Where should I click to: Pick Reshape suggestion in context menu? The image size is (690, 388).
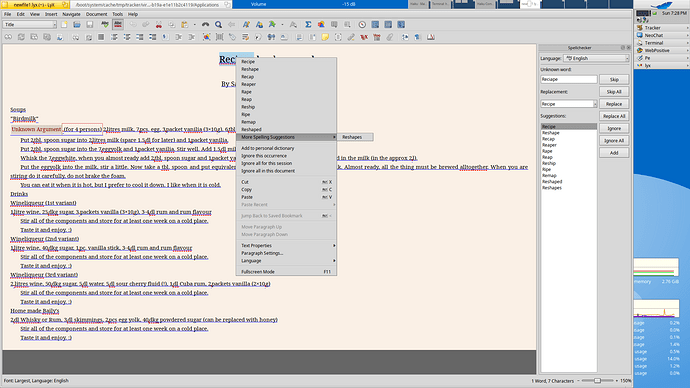[x=286, y=69]
